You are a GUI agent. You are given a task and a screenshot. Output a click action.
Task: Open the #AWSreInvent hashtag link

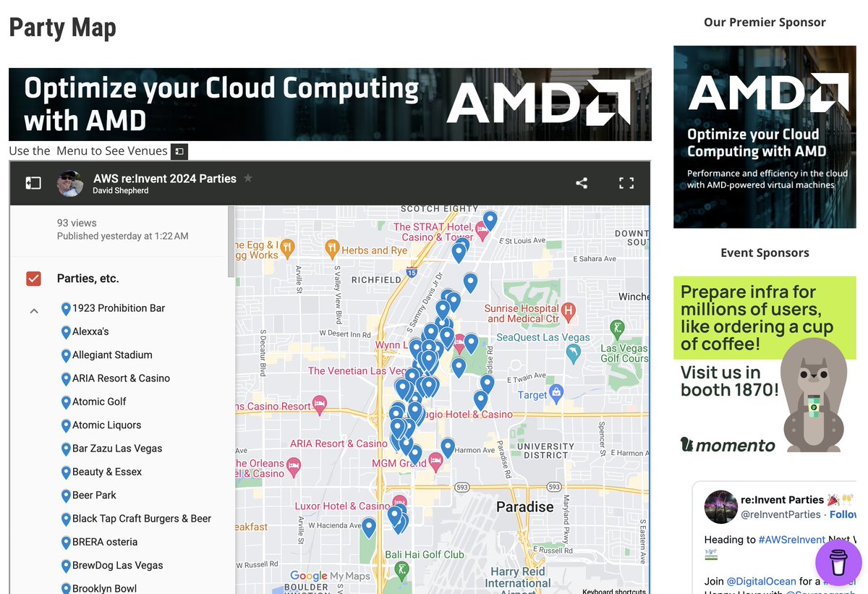791,540
